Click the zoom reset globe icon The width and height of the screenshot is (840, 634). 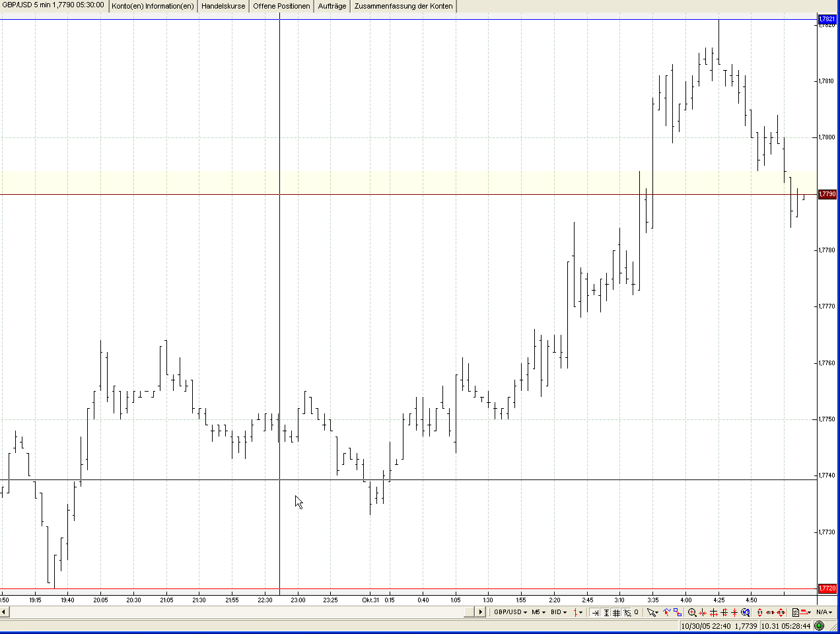[x=746, y=612]
